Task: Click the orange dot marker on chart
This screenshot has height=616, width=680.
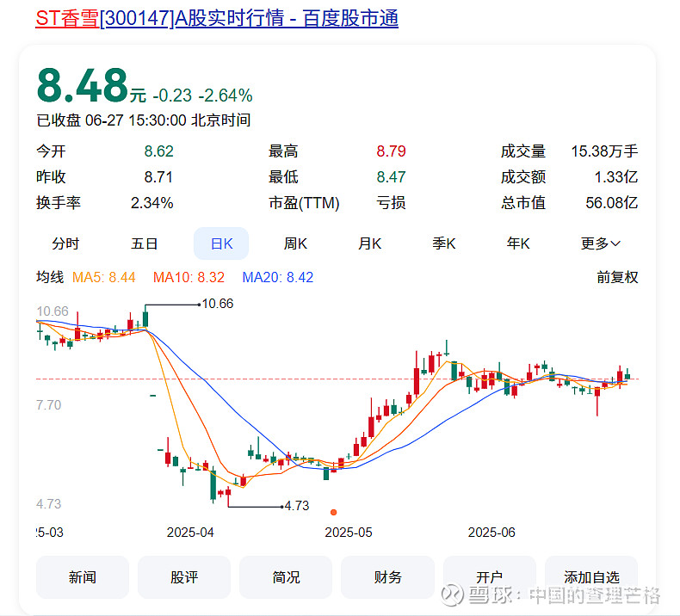Action: [x=333, y=513]
